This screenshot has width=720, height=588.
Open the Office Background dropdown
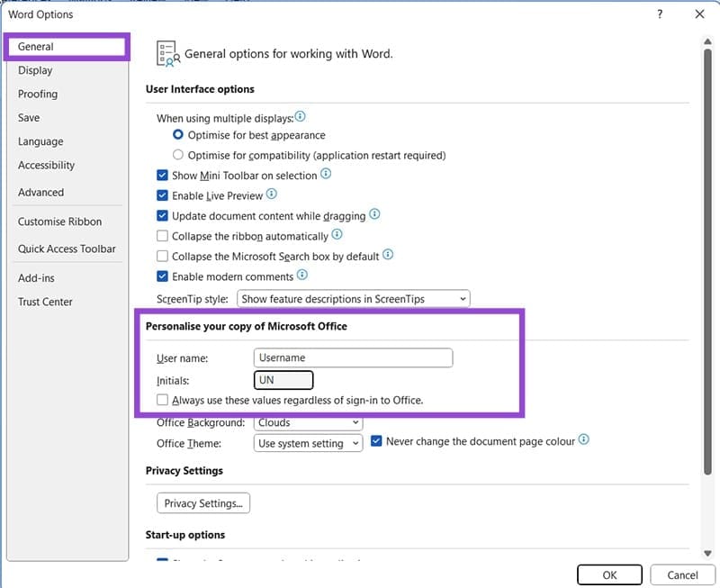(308, 422)
